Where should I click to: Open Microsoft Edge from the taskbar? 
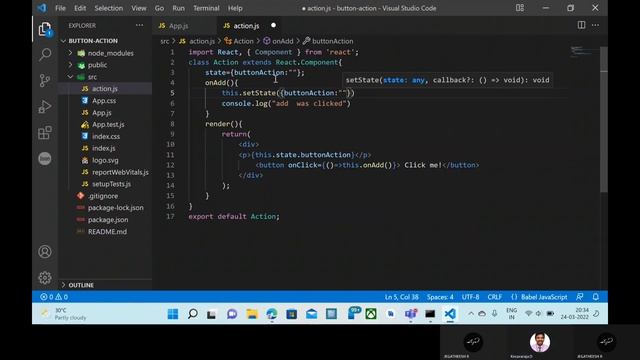coord(271,313)
